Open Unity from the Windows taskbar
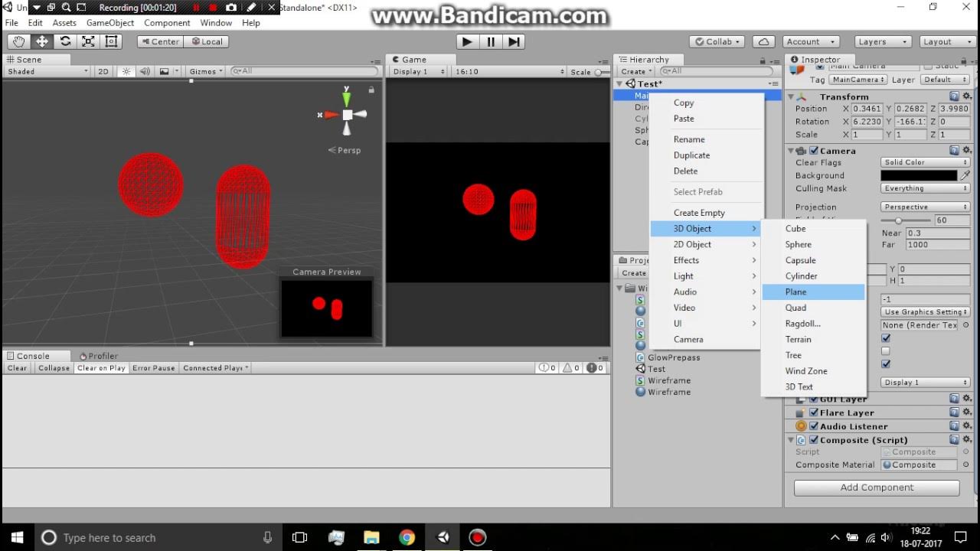980x551 pixels. pos(443,537)
